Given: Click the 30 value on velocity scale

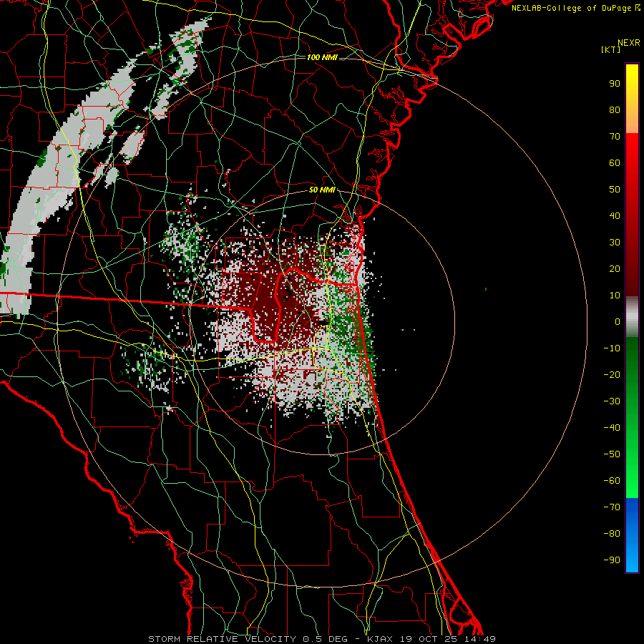Looking at the screenshot, I should 615,243.
